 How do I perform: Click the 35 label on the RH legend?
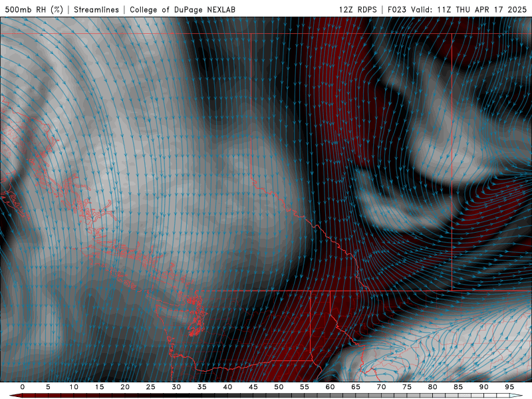point(202,387)
